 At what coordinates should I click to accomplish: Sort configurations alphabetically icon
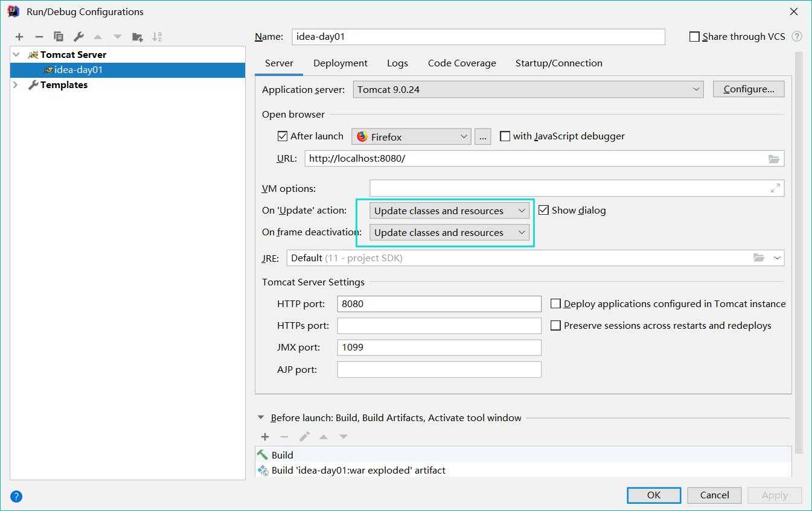157,37
